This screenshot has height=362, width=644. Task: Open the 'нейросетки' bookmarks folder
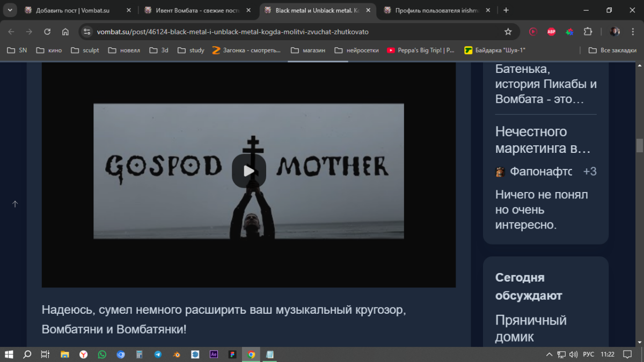tap(356, 50)
